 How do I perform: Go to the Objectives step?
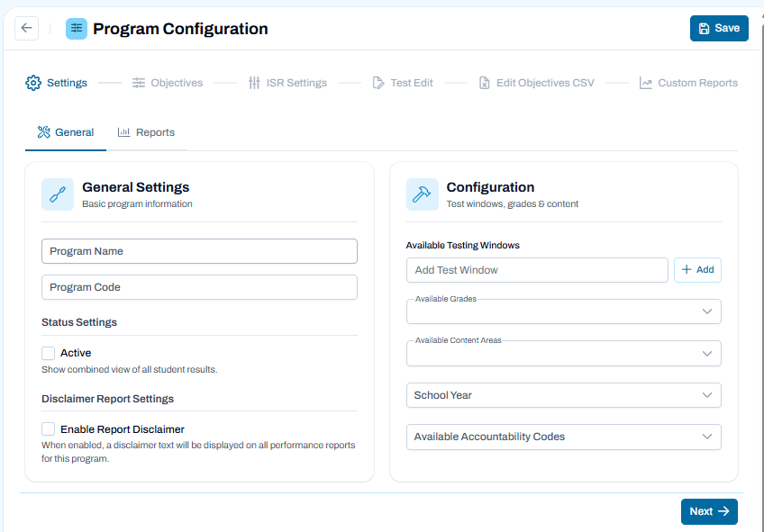(168, 83)
